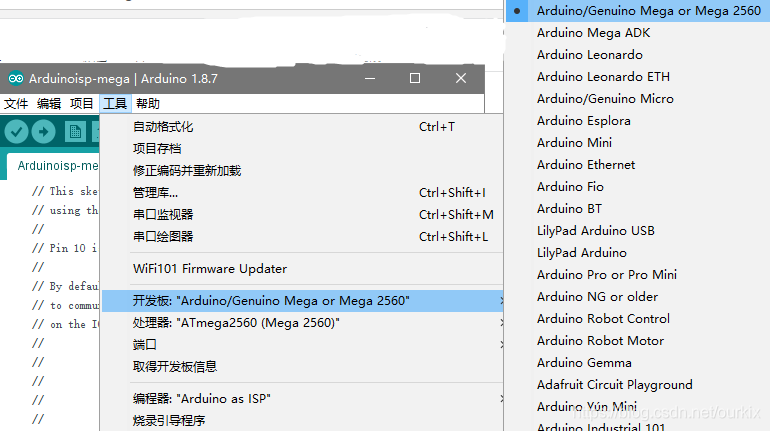Select Arduino Robot Motor board
Screen dimensions: 770x431
click(x=638, y=341)
